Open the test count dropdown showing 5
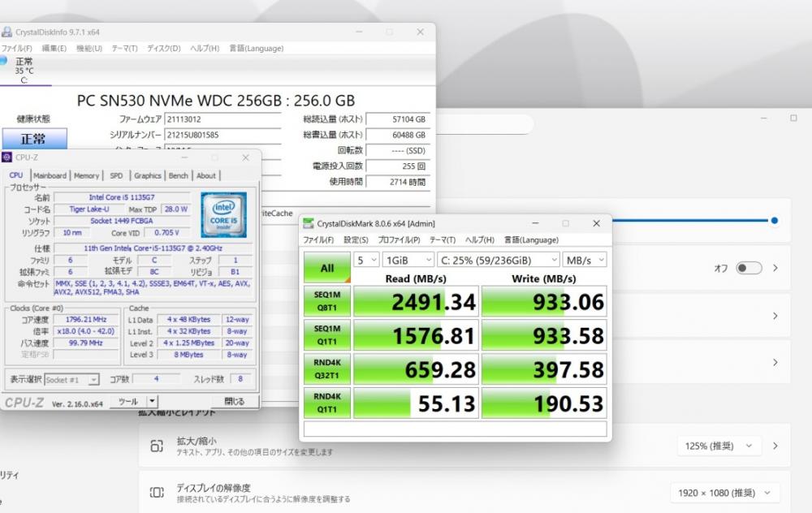The width and height of the screenshot is (812, 513). point(367,260)
